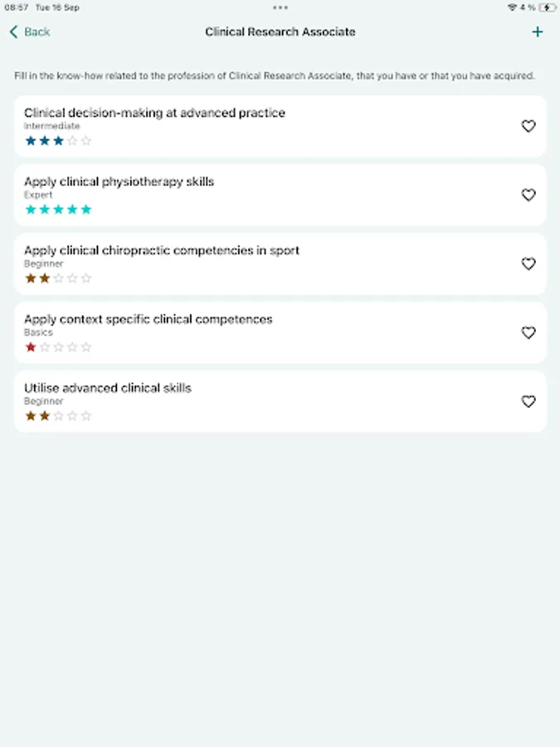
Task: Tap the plus icon to add new know-how
Action: coord(538,32)
